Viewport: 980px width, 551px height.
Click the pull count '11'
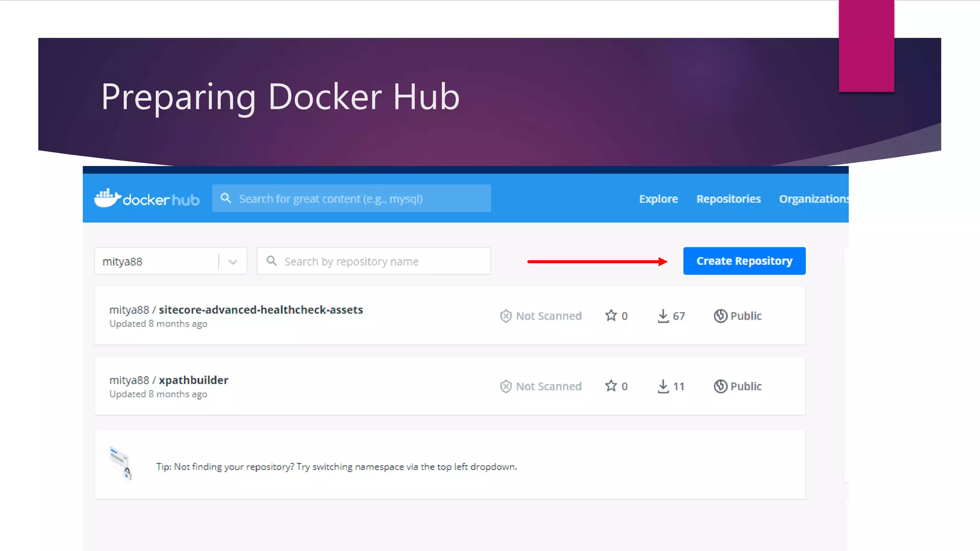coord(679,386)
